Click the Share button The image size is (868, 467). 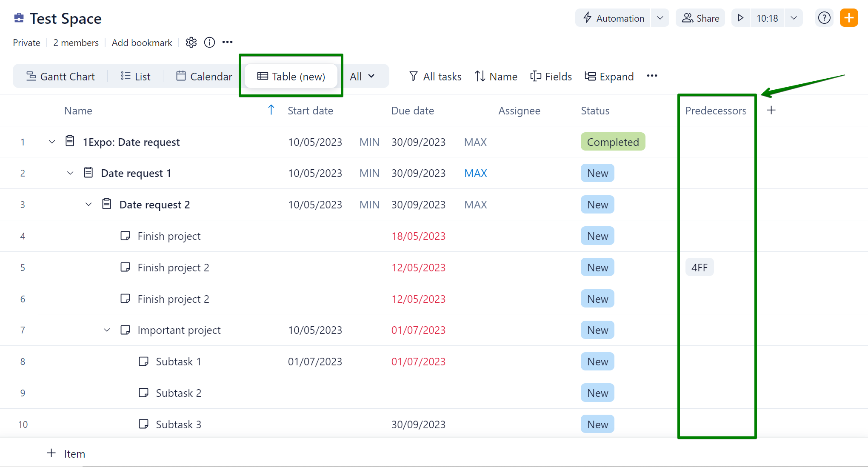click(700, 18)
